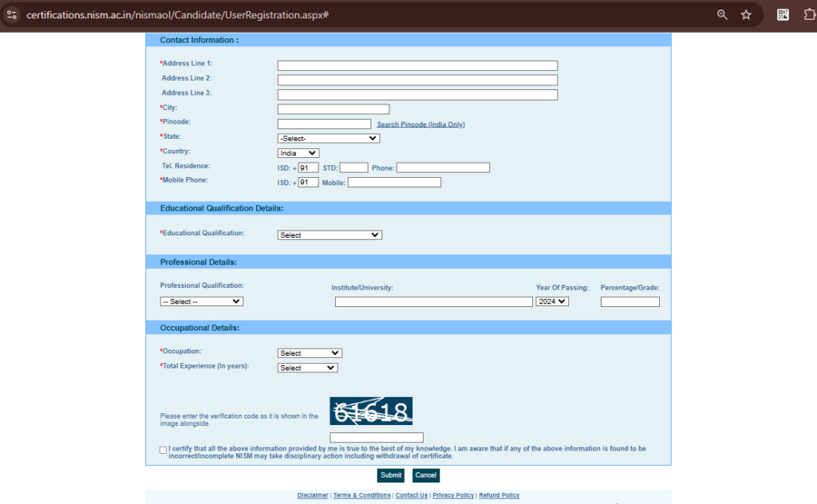Viewport: 817px width, 504px height.
Task: Cancel the registration form
Action: (426, 474)
